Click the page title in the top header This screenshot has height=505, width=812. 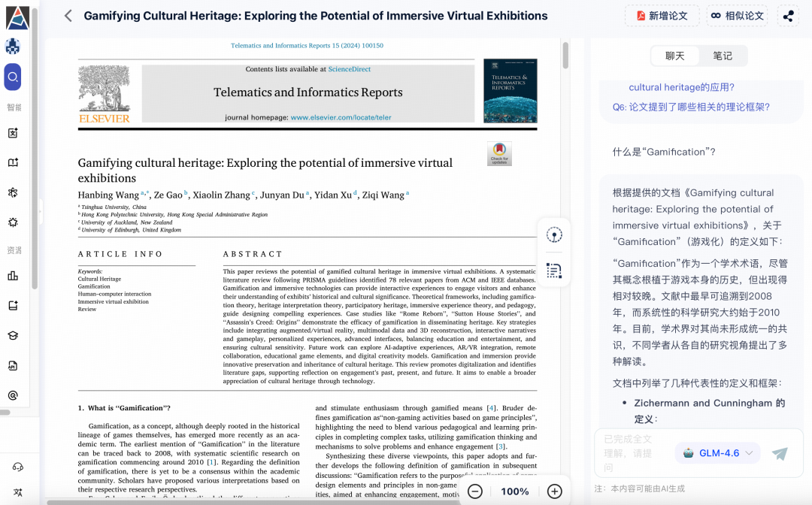click(315, 16)
